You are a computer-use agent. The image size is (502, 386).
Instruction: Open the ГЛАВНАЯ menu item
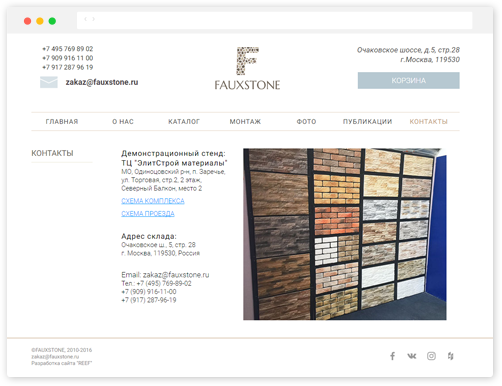(x=62, y=122)
